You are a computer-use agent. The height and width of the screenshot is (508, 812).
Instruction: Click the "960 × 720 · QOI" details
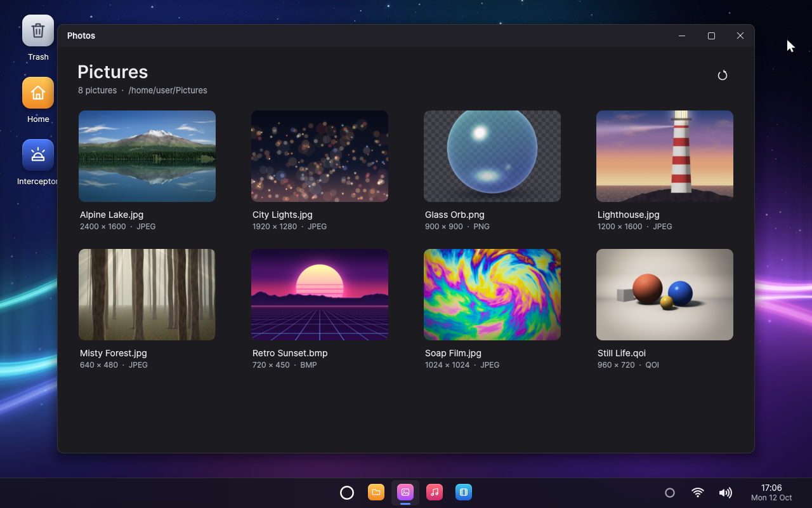[x=628, y=365]
